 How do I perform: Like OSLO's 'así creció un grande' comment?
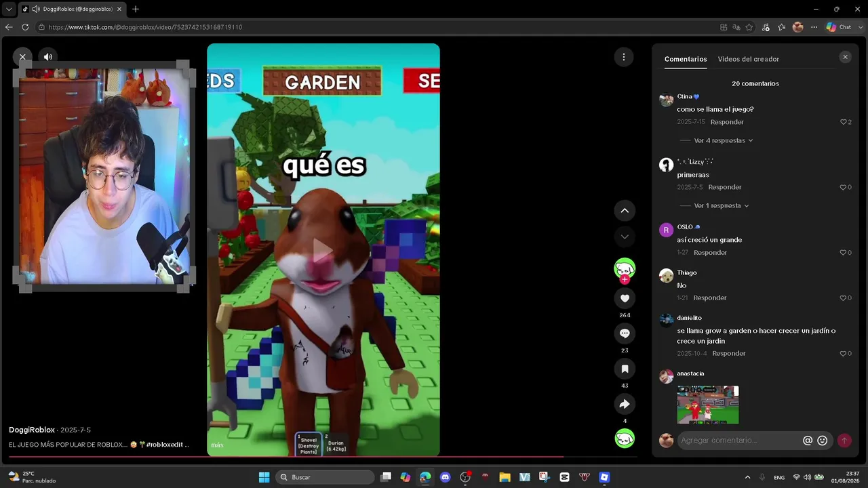(844, 253)
